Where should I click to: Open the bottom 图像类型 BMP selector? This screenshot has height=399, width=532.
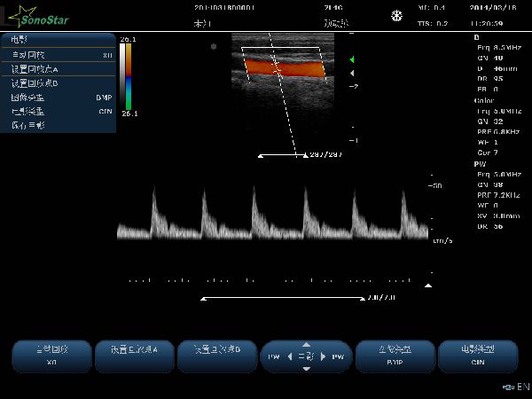pos(395,356)
